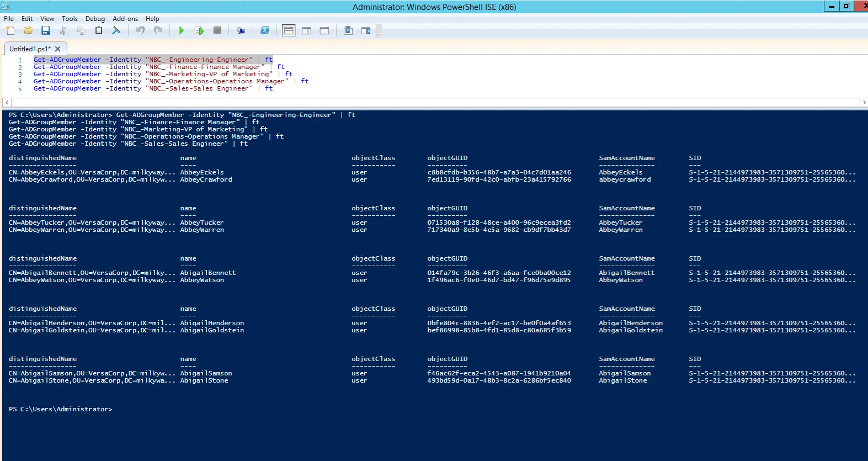Click AbbeyWatson in the name column
This screenshot has height=461, width=868.
[x=202, y=280]
